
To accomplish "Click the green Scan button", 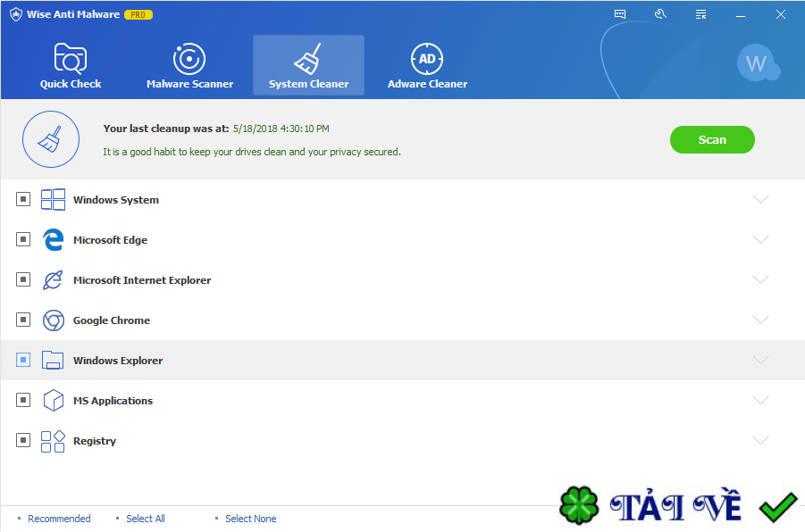I will (x=712, y=139).
